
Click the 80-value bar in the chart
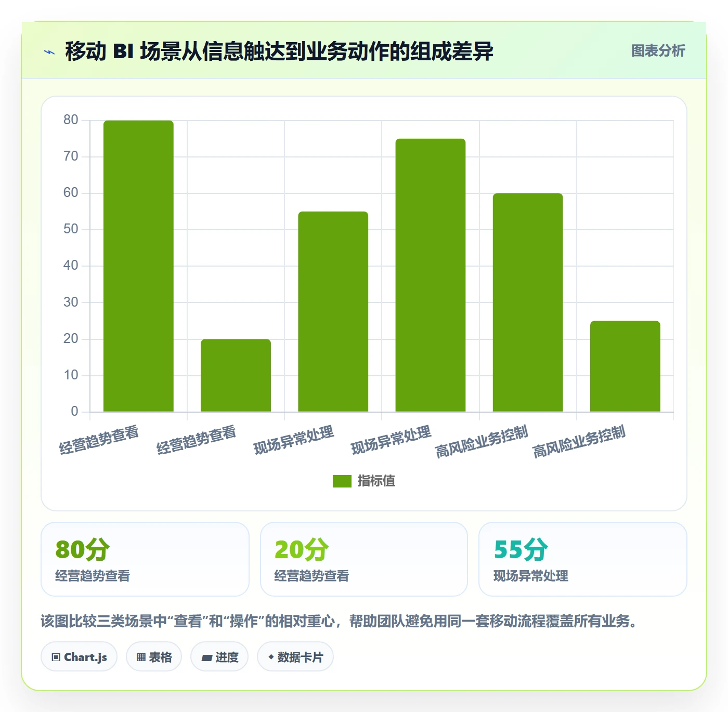coord(138,266)
